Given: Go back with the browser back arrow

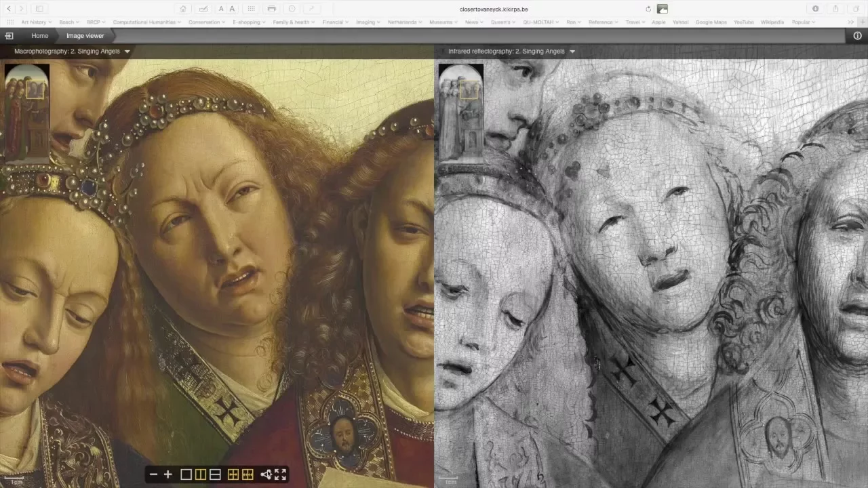Looking at the screenshot, I should 9,9.
